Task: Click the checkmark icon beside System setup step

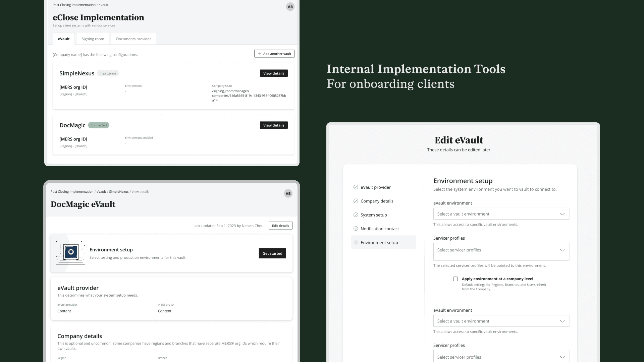Action: click(x=356, y=215)
